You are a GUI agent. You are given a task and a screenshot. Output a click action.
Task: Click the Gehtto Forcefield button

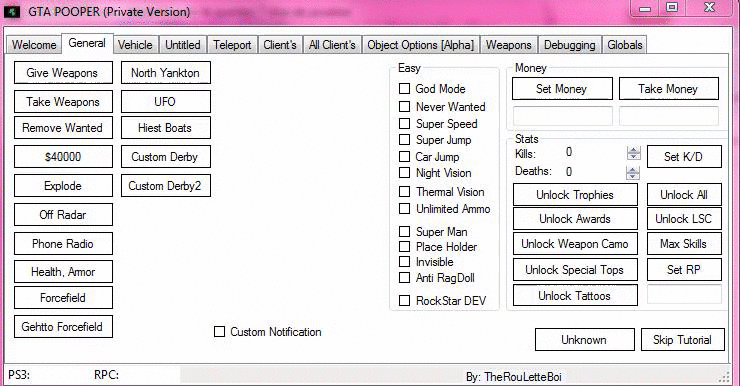[63, 327]
